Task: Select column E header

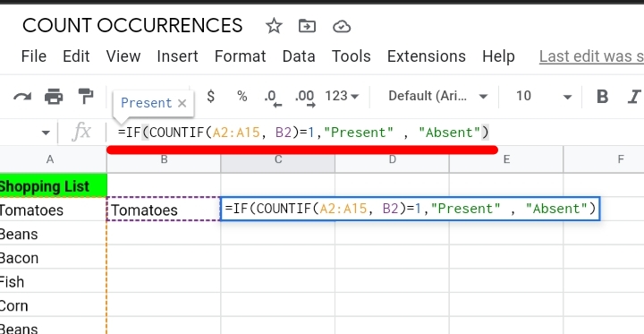Action: pyautogui.click(x=506, y=159)
